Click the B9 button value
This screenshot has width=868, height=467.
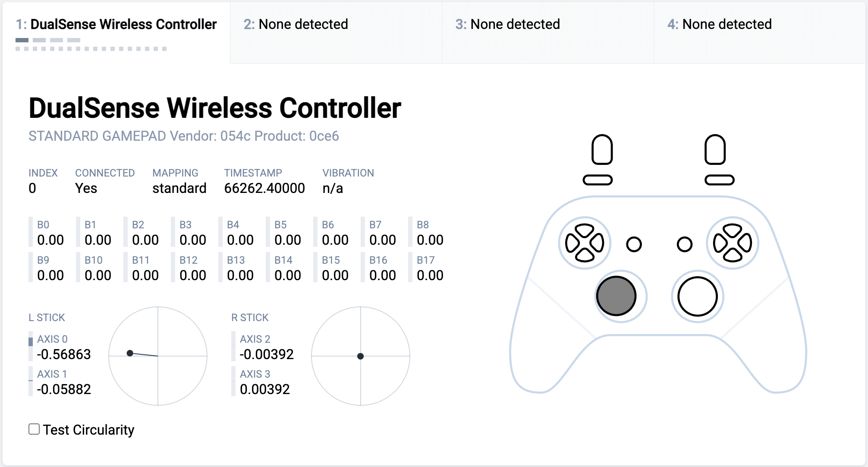click(x=50, y=275)
